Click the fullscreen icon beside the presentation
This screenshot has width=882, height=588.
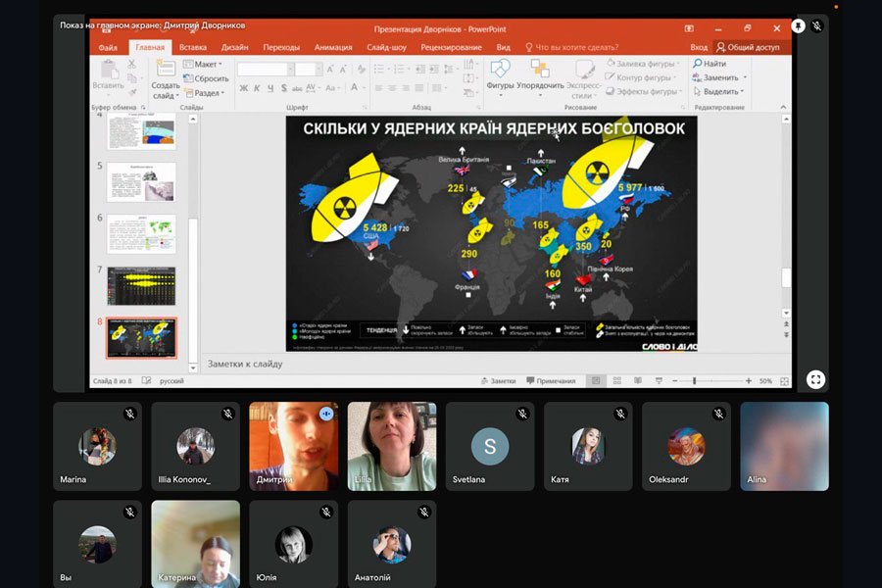tap(815, 379)
